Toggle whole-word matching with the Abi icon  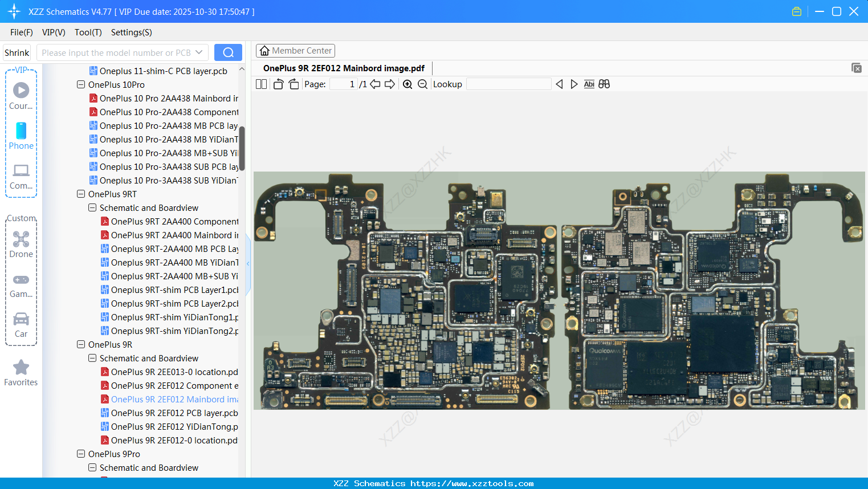[x=589, y=84]
